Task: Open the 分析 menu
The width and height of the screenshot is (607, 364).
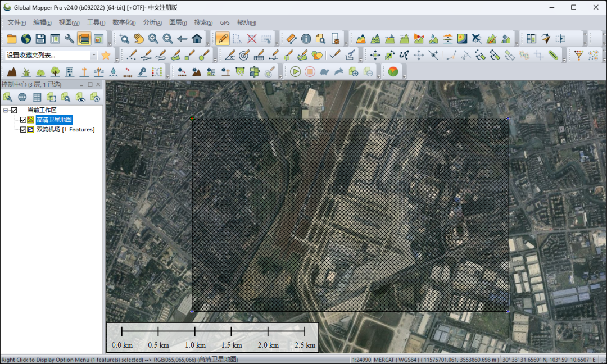Action: 152,22
